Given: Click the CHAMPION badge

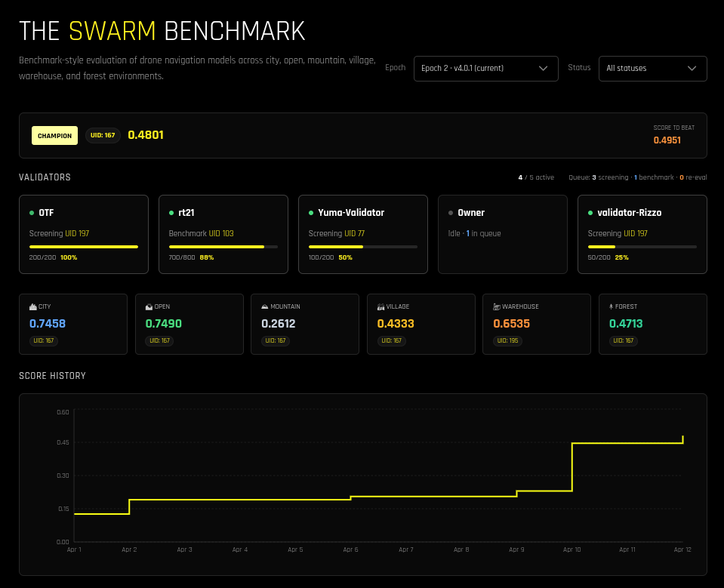Looking at the screenshot, I should [x=54, y=136].
